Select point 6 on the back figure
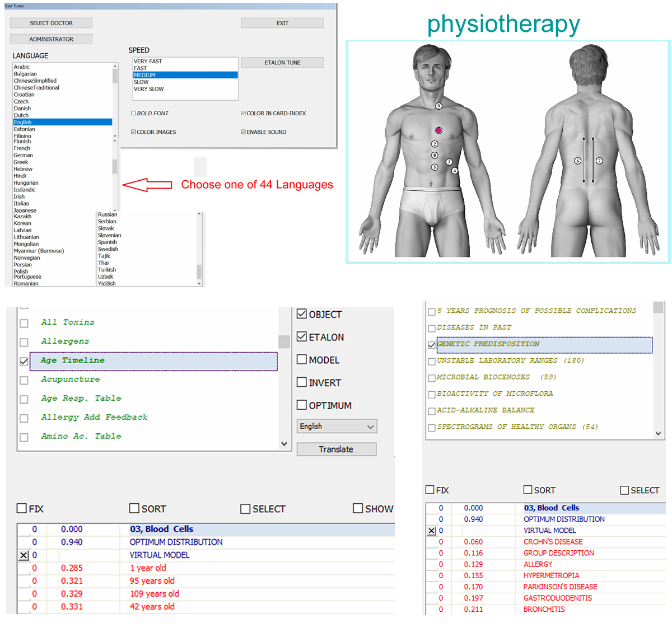Viewport: 672px width, 628px height. coord(578,161)
